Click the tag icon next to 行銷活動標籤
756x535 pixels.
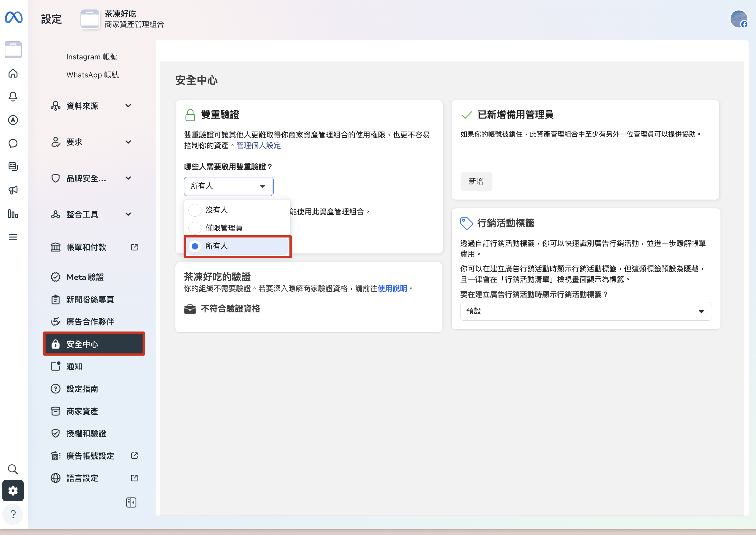[x=466, y=223]
